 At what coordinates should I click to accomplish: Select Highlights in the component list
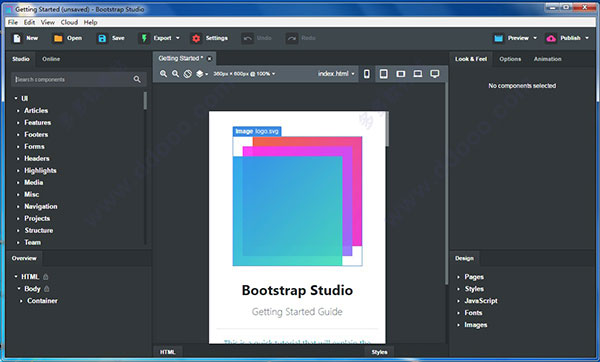tap(40, 171)
